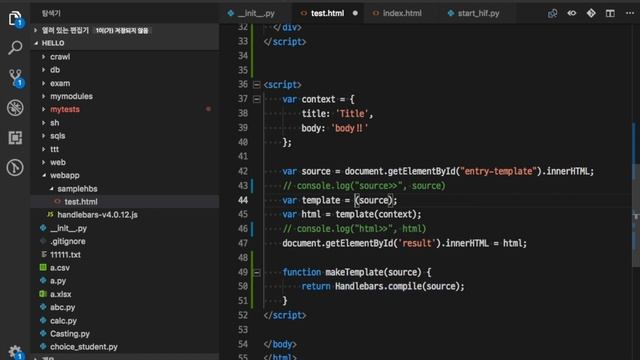Fold the script block at line 36
This screenshot has height=360, width=640.
(256, 84)
